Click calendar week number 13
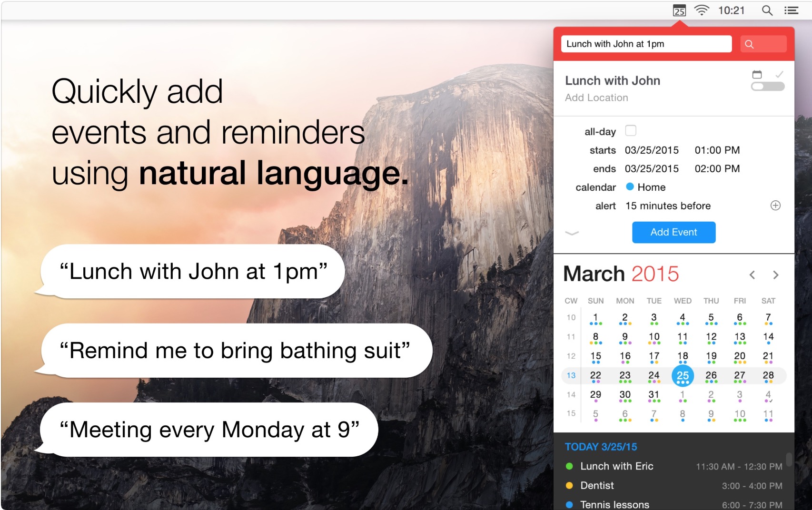Screen dimensions: 812x510 [571, 375]
